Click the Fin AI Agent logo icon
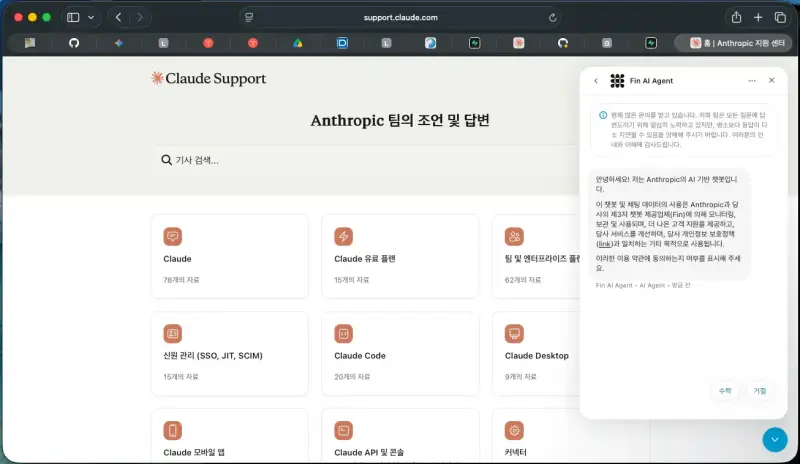The width and height of the screenshot is (800, 464). [617, 81]
